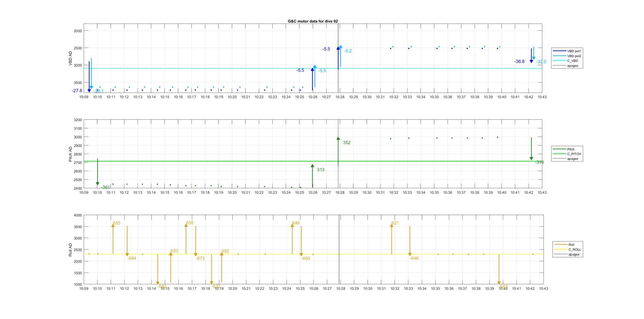
Task: Click the plot title 'G&C motor data for dive 92'
Action: [x=313, y=21]
